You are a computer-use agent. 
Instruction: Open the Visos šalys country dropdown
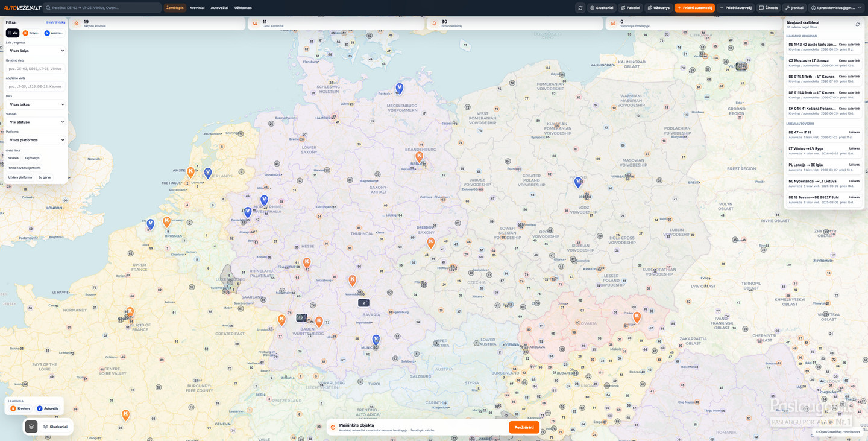(36, 51)
